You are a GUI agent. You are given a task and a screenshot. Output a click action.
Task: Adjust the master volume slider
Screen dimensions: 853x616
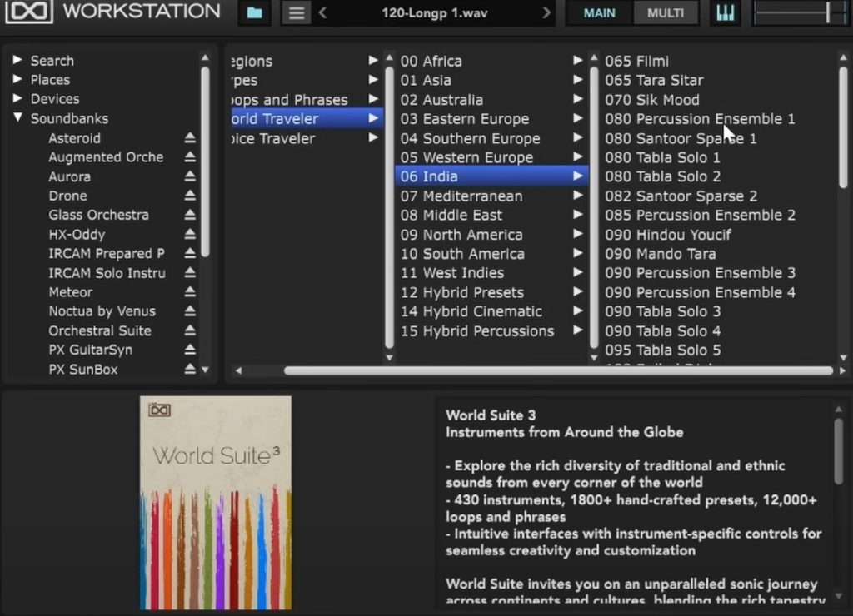(x=827, y=12)
